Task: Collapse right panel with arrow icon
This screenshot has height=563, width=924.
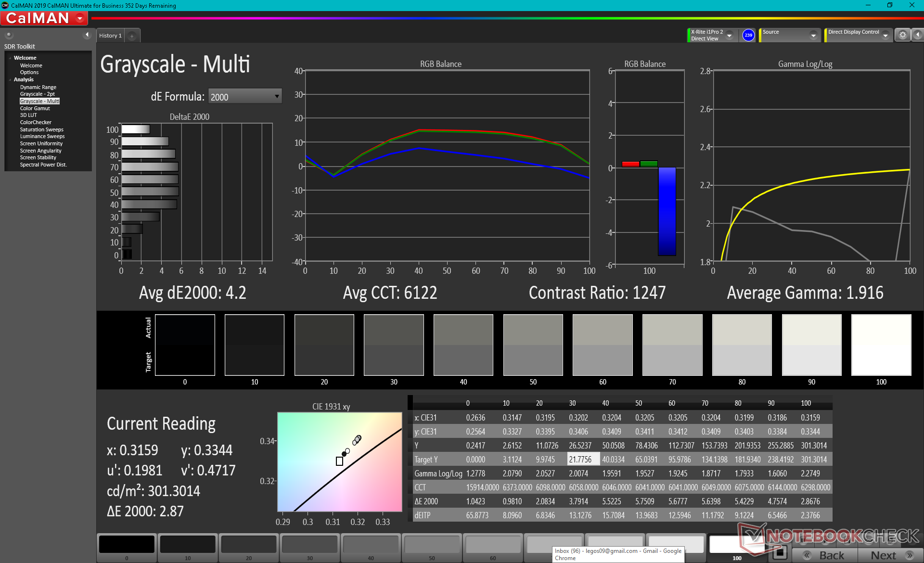Action: [x=918, y=35]
